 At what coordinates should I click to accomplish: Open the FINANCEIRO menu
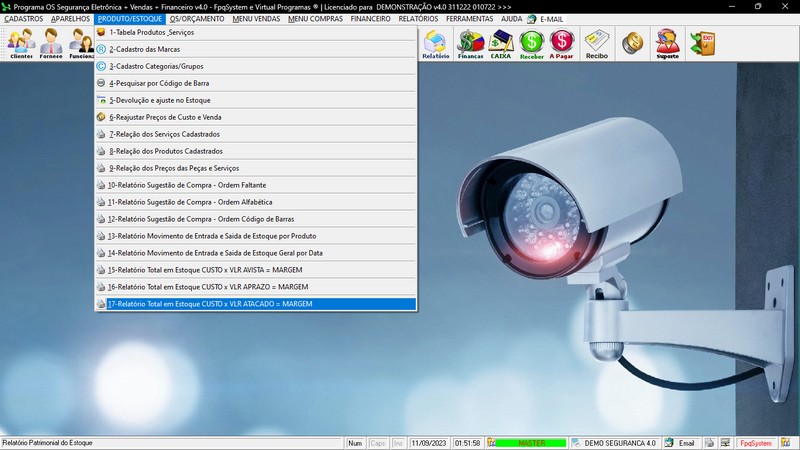click(370, 19)
